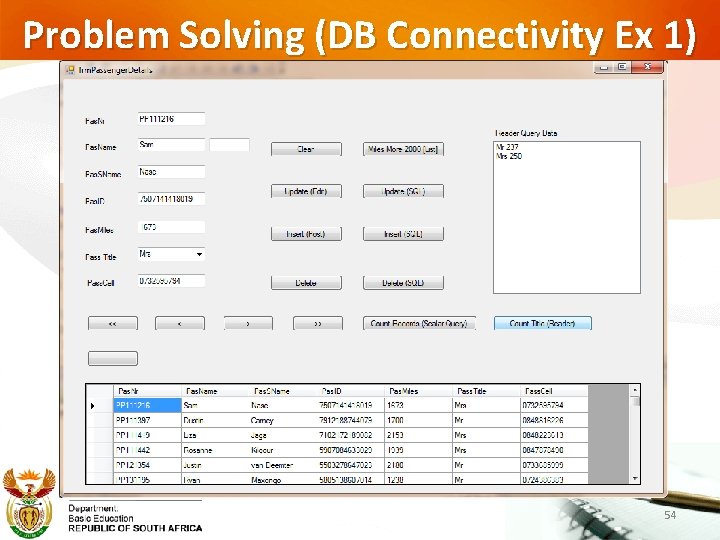Click the van Deemter surname cell
Viewport: 720px width, 540px height.
point(283,465)
